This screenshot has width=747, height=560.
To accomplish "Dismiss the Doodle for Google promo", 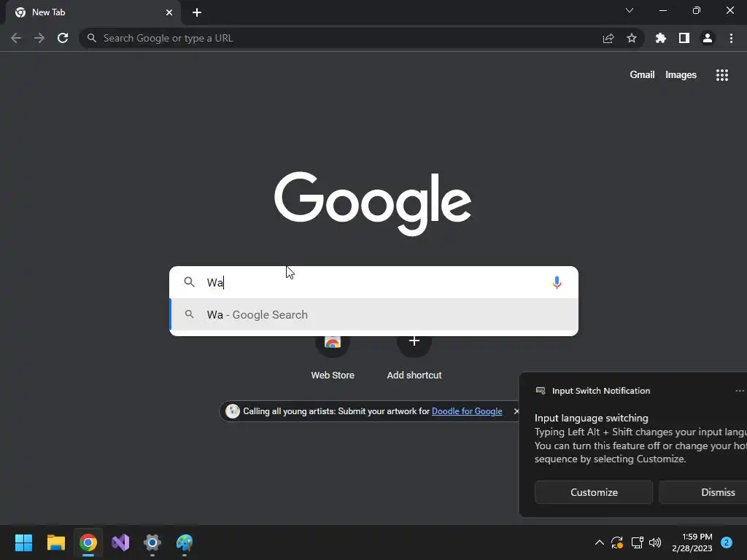I will pos(516,411).
